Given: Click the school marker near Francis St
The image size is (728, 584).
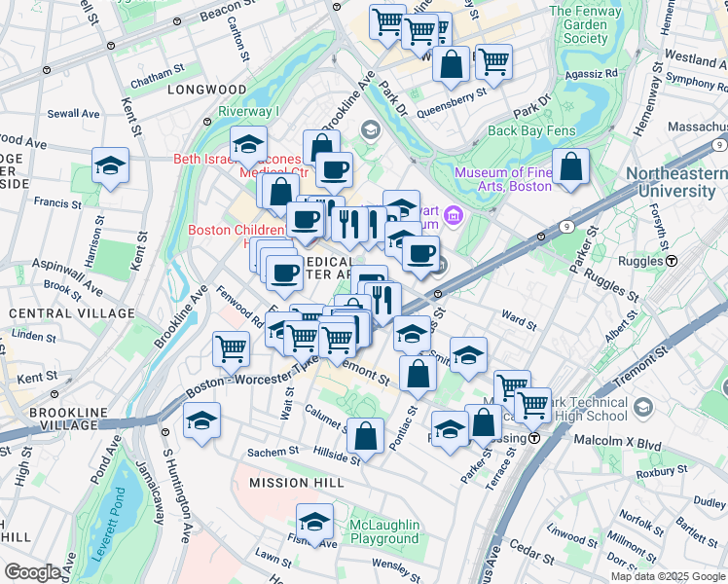Looking at the screenshot, I should [111, 168].
